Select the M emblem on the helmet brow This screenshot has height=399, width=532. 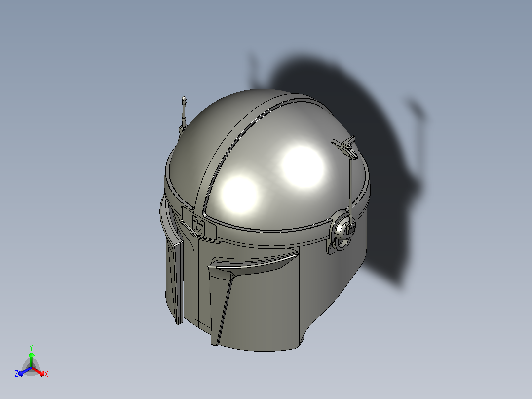tap(199, 226)
